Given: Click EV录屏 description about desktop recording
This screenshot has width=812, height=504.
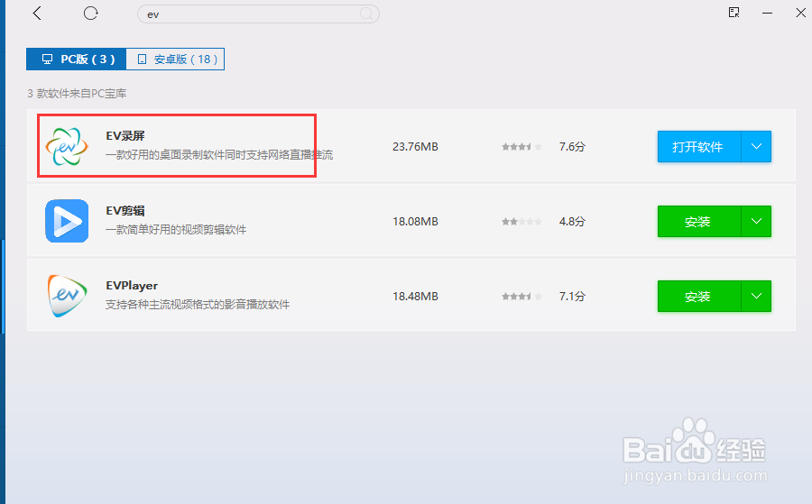Looking at the screenshot, I should 219,154.
